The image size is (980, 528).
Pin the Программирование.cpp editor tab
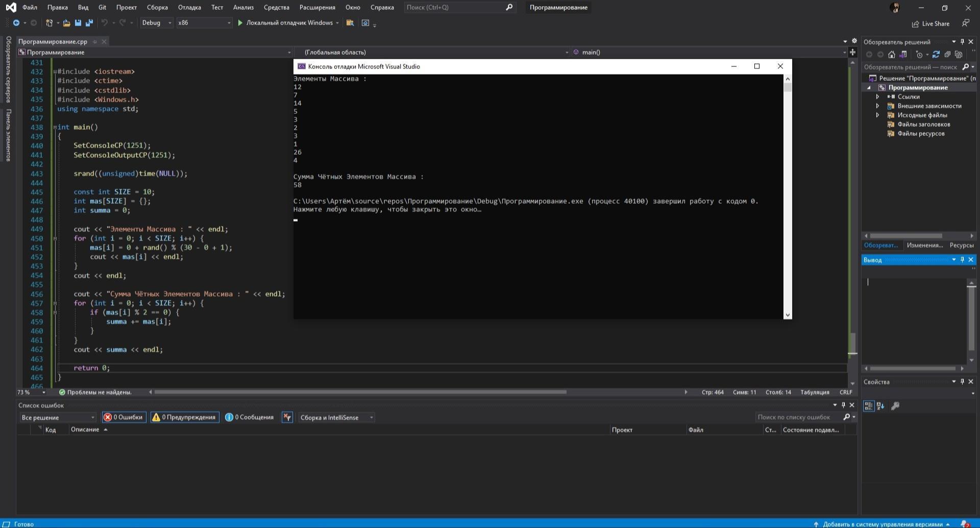coord(95,42)
